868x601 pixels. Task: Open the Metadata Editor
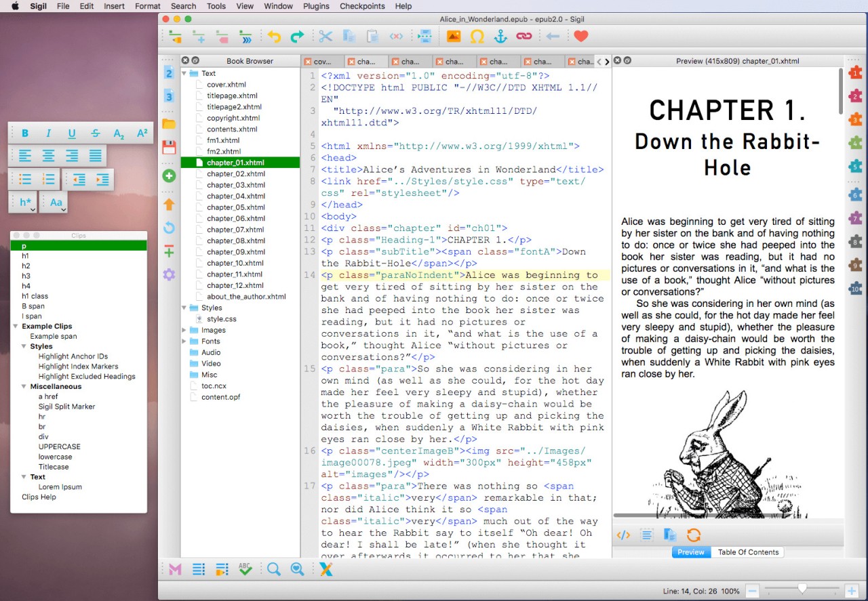click(x=174, y=569)
